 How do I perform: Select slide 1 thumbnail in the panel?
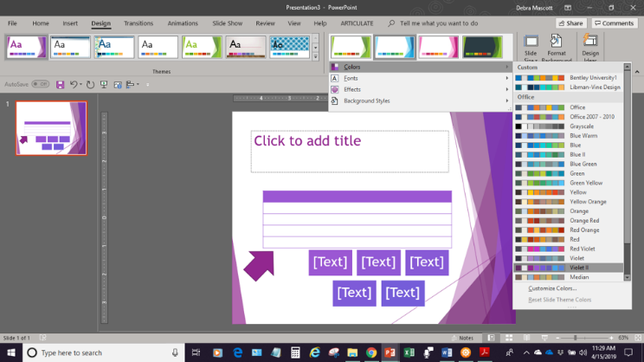[51, 128]
